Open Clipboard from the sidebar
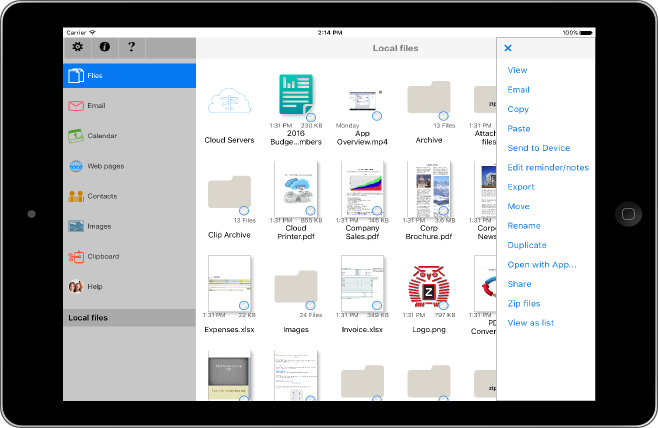Image resolution: width=658 pixels, height=428 pixels. pos(129,256)
